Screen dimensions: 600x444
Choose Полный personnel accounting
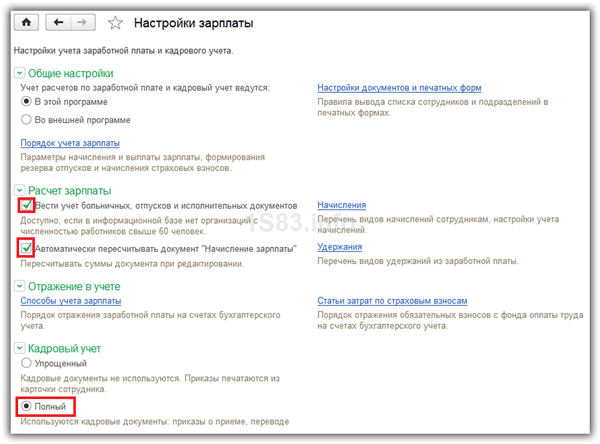27,408
